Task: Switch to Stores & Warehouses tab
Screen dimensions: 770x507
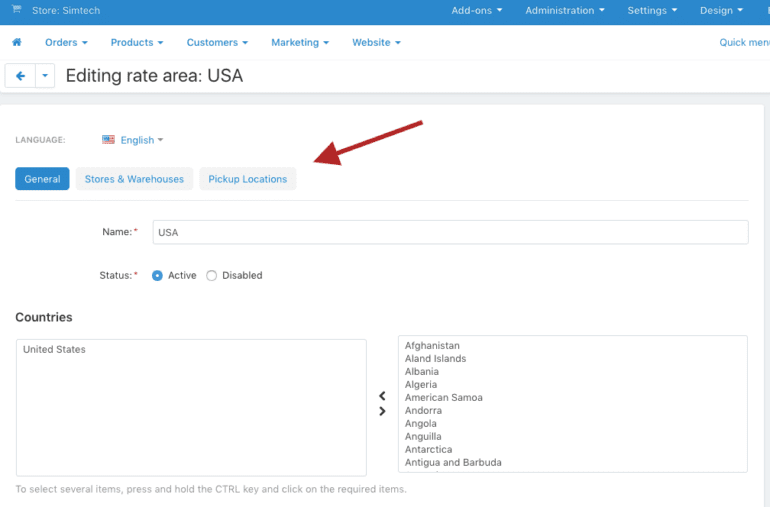Action: [134, 179]
